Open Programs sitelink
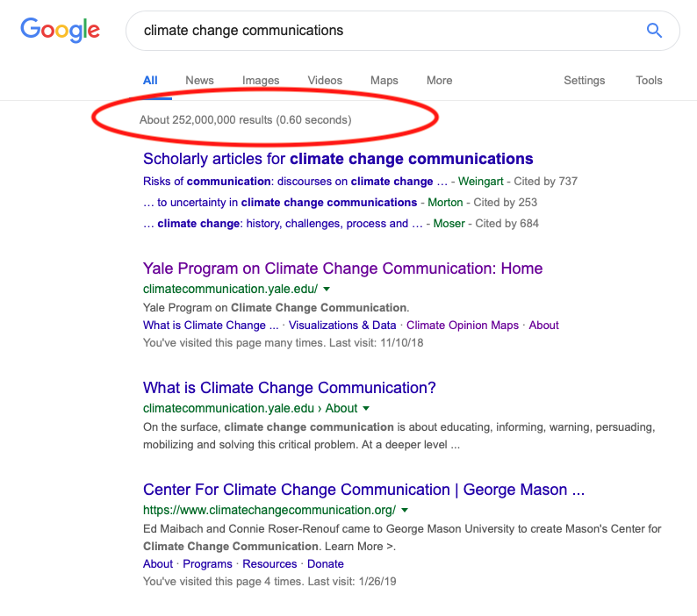697x616 pixels. pyautogui.click(x=207, y=564)
